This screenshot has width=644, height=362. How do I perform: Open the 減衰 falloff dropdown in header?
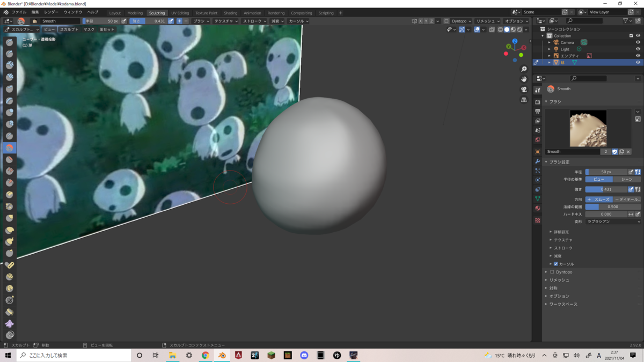(x=277, y=21)
